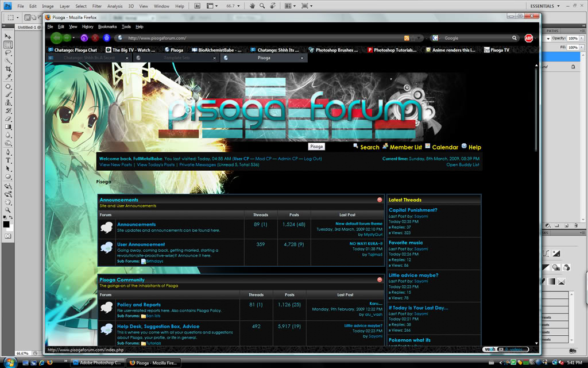The image size is (588, 368).
Task: Switch to Template Sets browser tab
Action: point(176,58)
